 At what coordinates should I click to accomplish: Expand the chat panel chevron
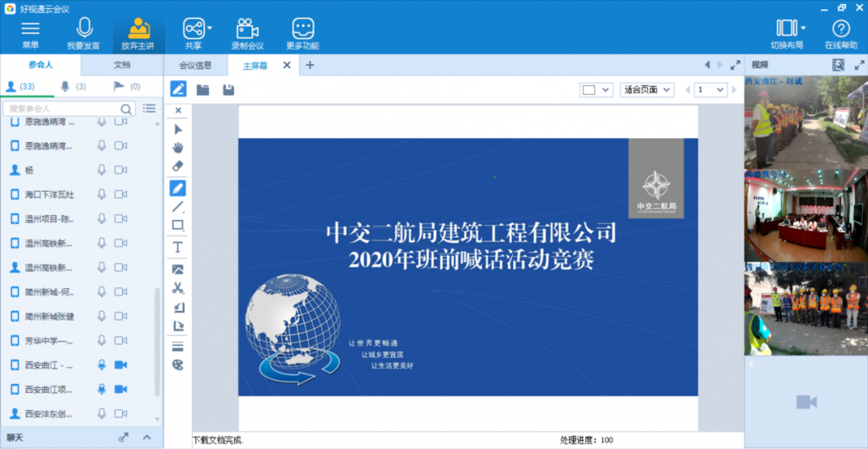point(147,437)
